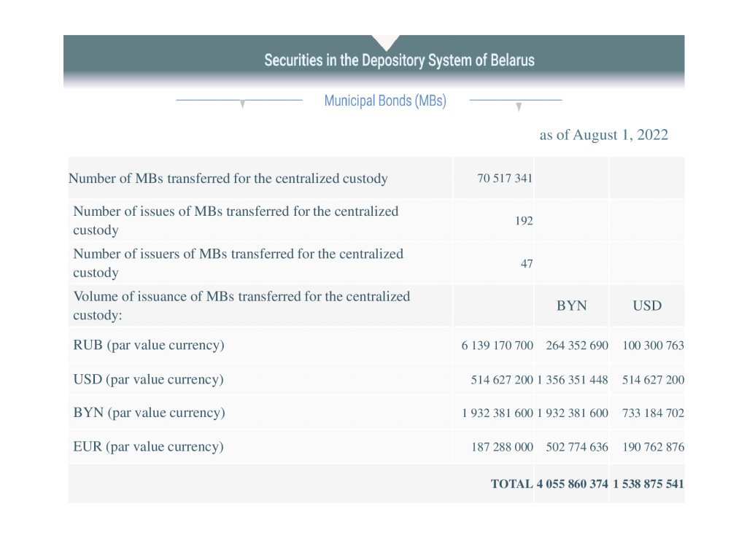Click the RUB amount 6 139 170 700
Screen dimensions: 747x560
pos(497,346)
